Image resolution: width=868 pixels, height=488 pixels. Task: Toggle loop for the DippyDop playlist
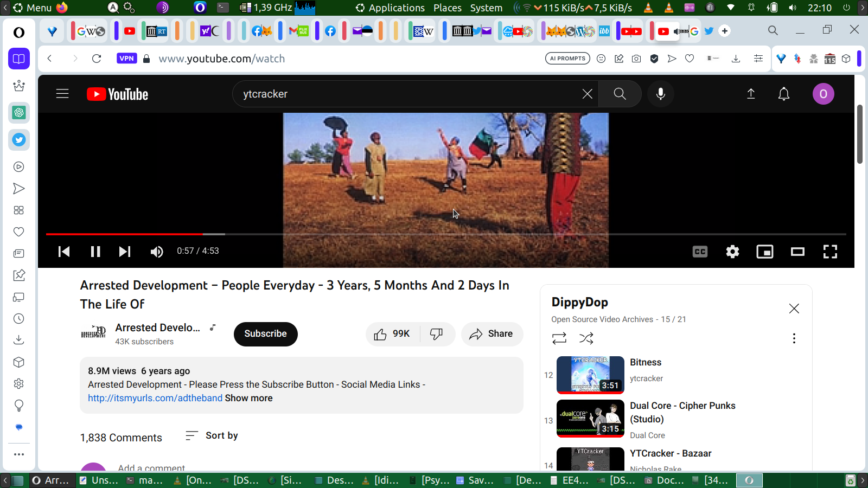[x=559, y=338]
